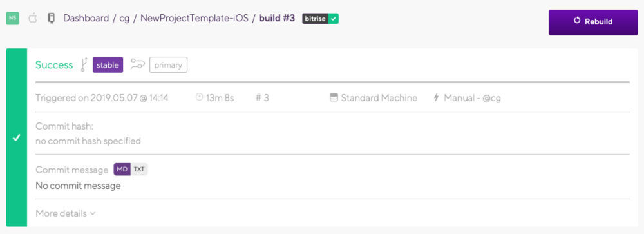Click the Rebuild button

click(x=593, y=22)
